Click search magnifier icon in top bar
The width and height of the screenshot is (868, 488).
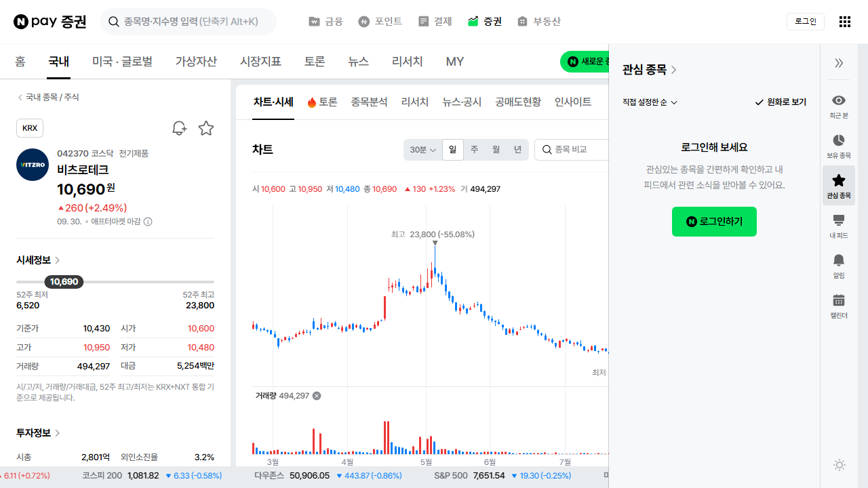pos(113,22)
